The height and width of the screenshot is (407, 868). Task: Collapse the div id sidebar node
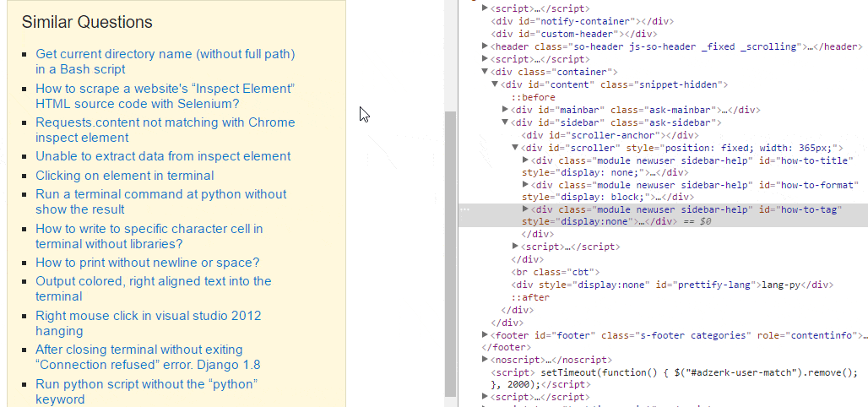click(x=506, y=122)
